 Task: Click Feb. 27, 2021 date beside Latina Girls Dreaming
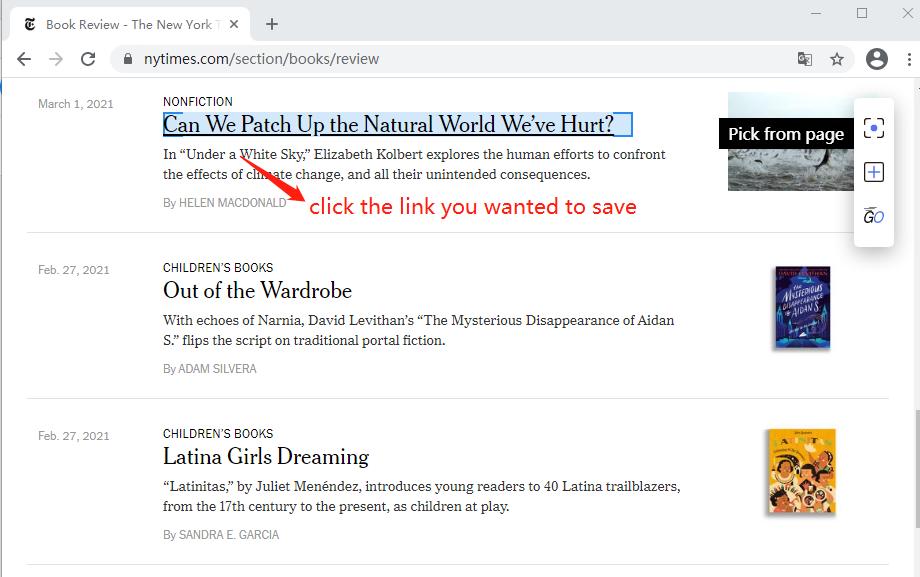[73, 436]
